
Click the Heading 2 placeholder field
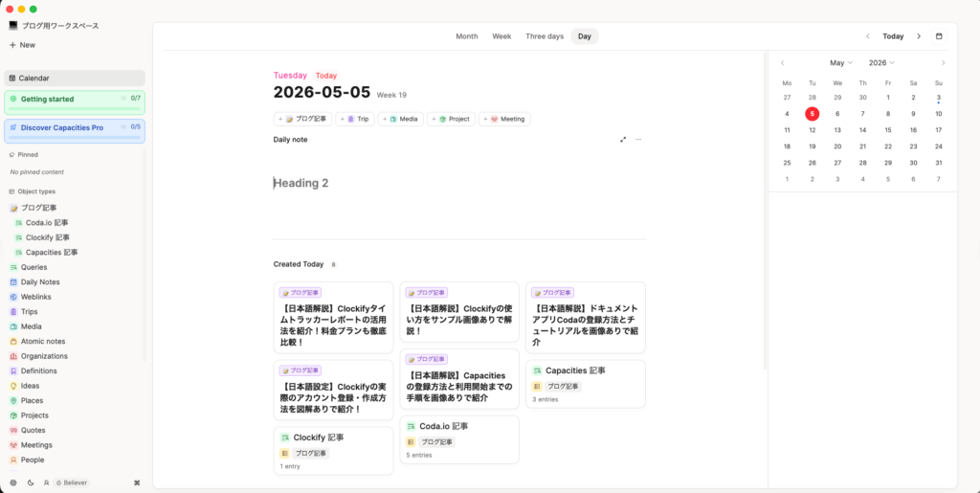pyautogui.click(x=459, y=183)
